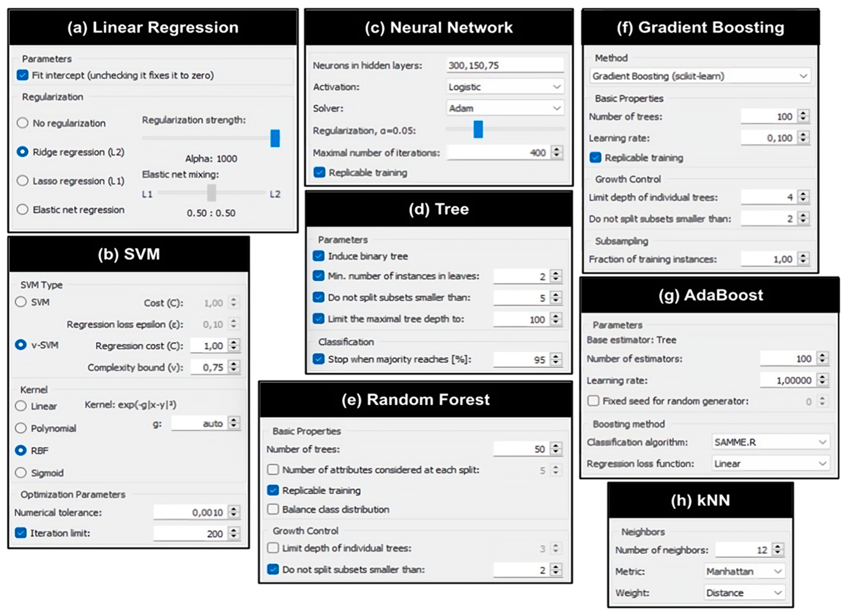Uncheck Fit intercept checkbox
The height and width of the screenshot is (616, 848).
coord(22,75)
